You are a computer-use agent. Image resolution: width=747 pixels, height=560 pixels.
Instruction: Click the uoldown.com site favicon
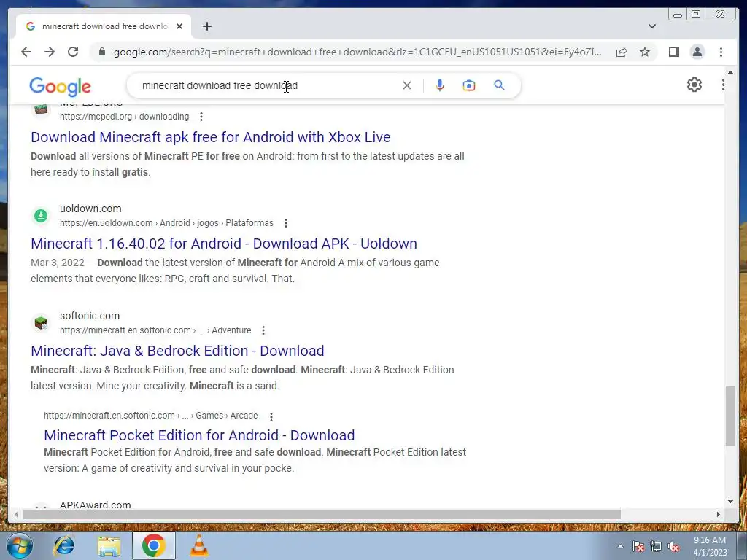pos(41,216)
